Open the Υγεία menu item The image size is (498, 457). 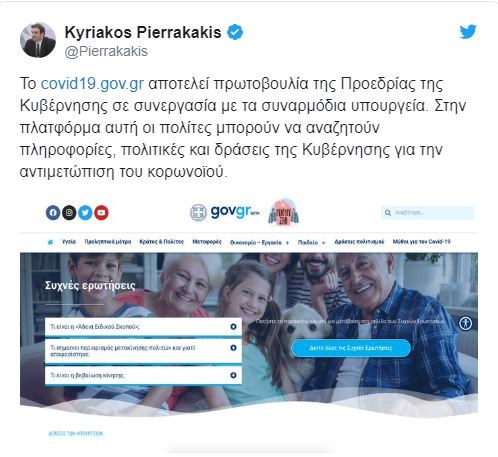pos(69,242)
